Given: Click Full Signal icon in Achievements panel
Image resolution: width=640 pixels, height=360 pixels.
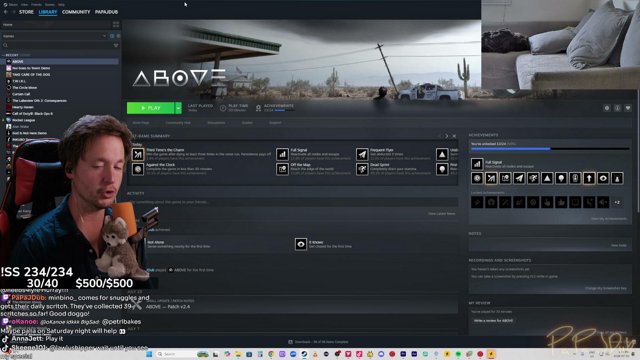Looking at the screenshot, I should 477,164.
